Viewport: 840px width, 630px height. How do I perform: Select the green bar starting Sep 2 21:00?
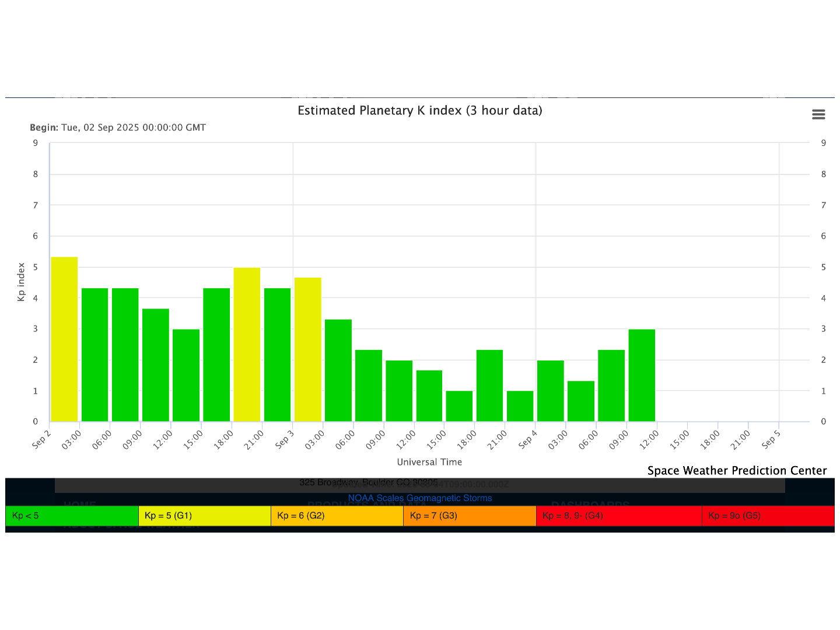(x=277, y=355)
